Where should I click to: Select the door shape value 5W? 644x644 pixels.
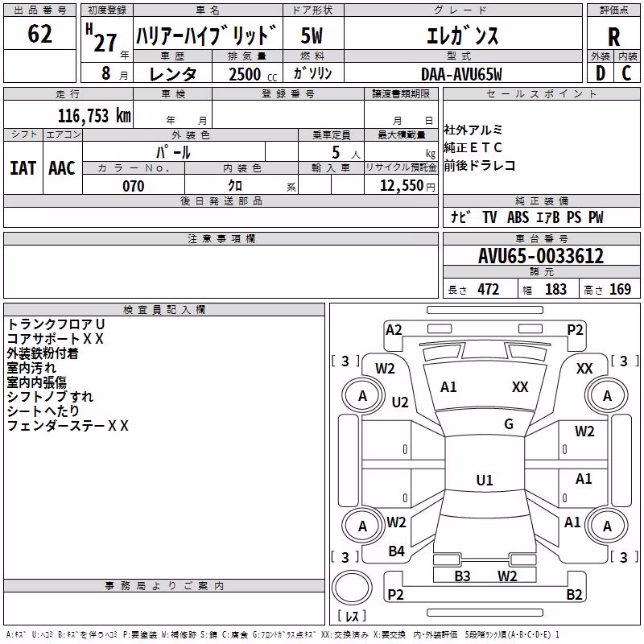(x=312, y=35)
